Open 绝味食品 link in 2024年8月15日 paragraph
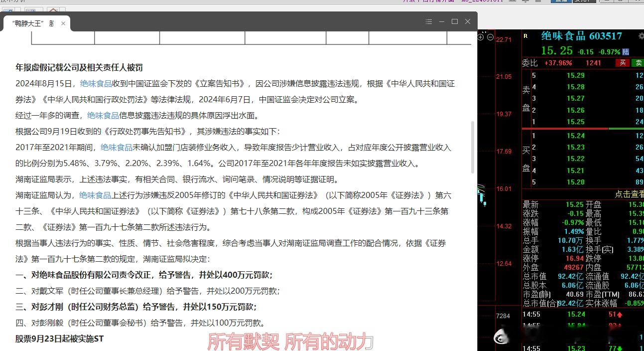The image size is (644, 351). pyautogui.click(x=96, y=84)
